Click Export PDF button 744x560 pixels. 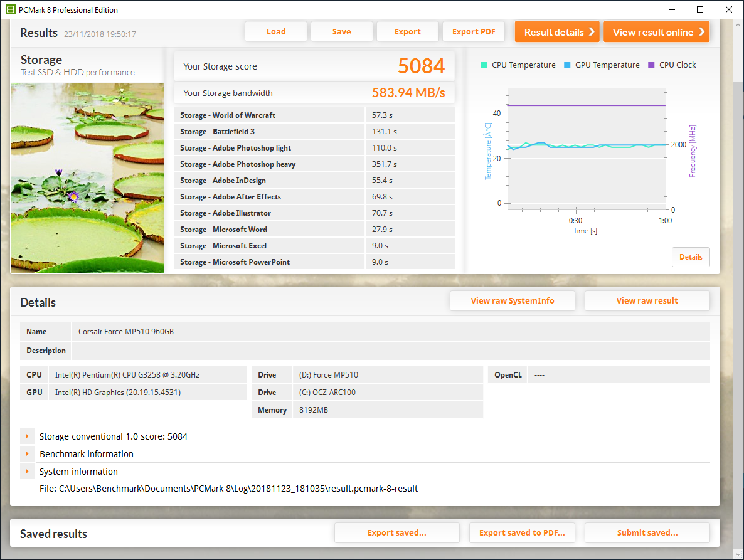pos(474,32)
